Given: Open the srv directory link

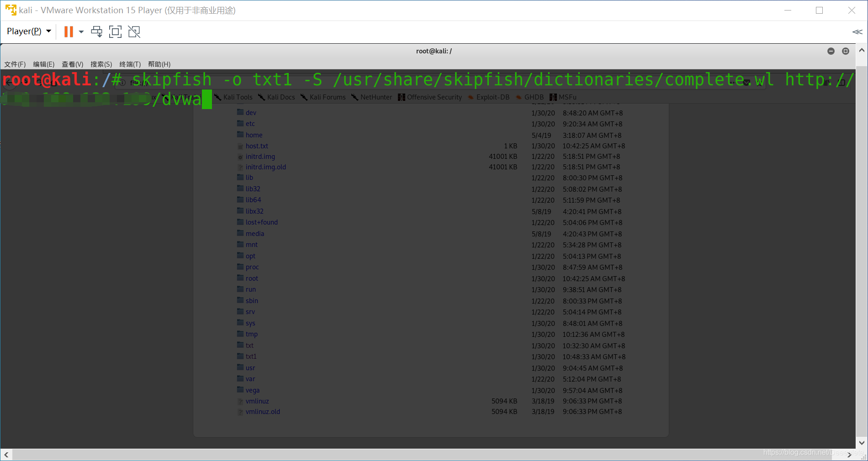Looking at the screenshot, I should pyautogui.click(x=250, y=312).
